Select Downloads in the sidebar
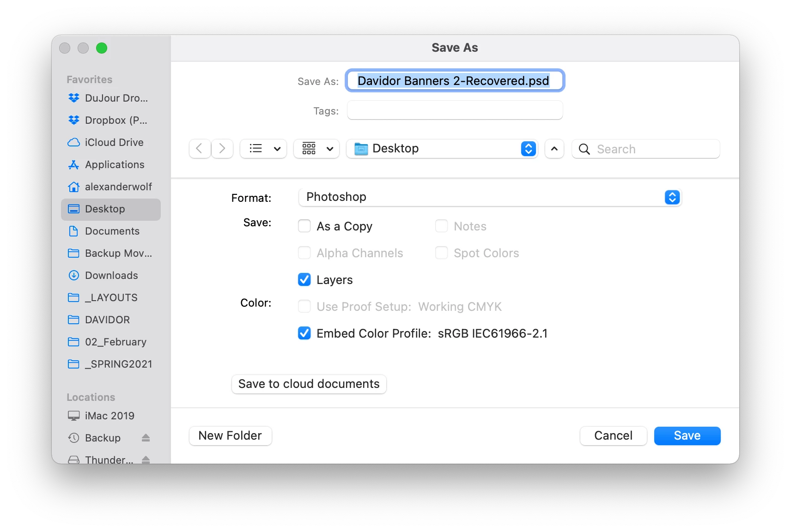Image resolution: width=791 pixels, height=532 pixels. tap(111, 275)
